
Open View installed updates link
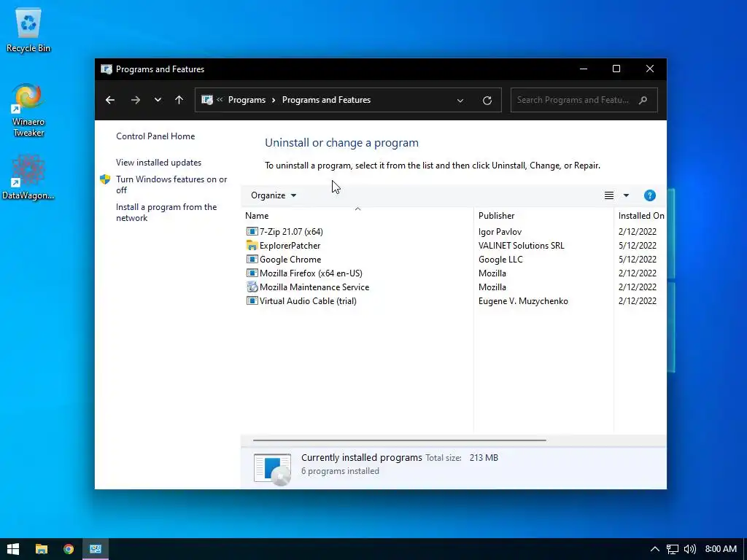(158, 163)
